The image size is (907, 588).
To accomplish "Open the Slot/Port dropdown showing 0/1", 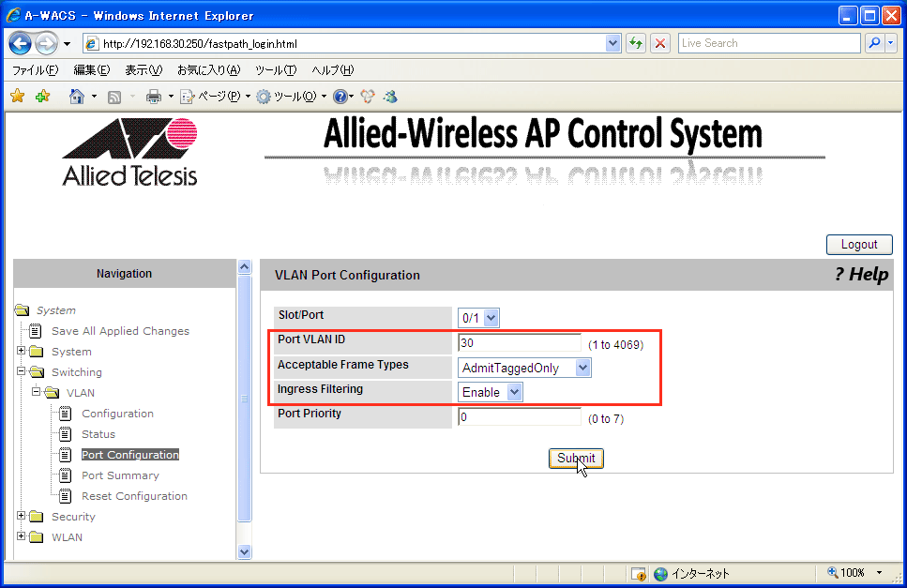I will (x=478, y=317).
